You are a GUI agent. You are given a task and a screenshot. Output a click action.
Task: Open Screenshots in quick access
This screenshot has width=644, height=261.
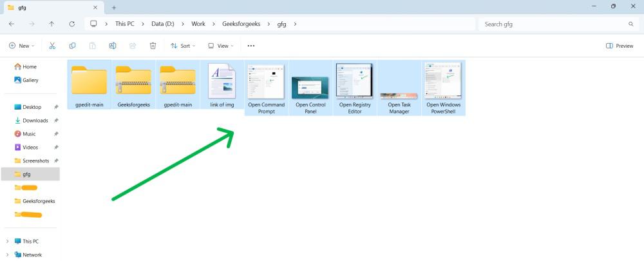[x=32, y=160]
